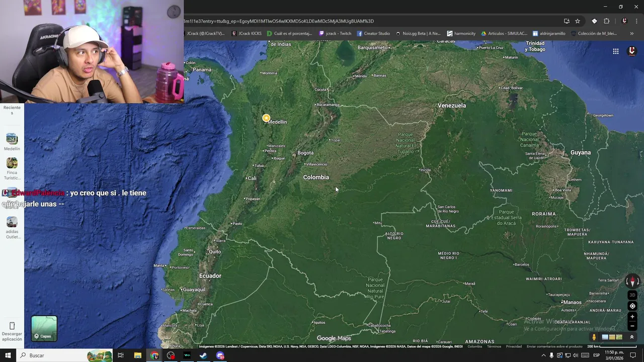Viewport: 644px width, 362px height.
Task: Expand the imagery strip with the double chevron
Action: point(632,337)
